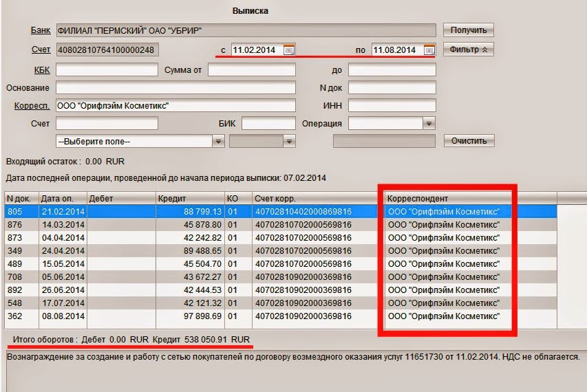The height and width of the screenshot is (392, 587).
Task: Select row with document number 489
Action: click(x=281, y=263)
